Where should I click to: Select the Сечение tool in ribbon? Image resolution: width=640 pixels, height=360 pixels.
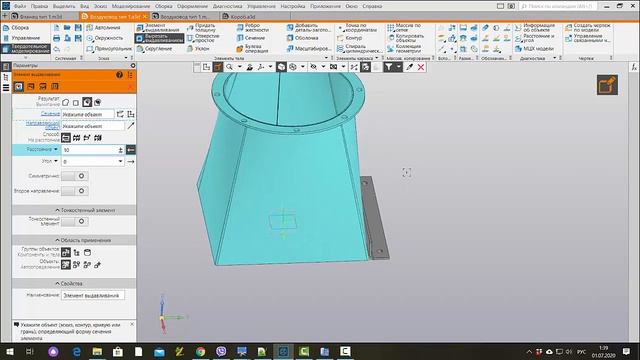pyautogui.click(x=251, y=38)
